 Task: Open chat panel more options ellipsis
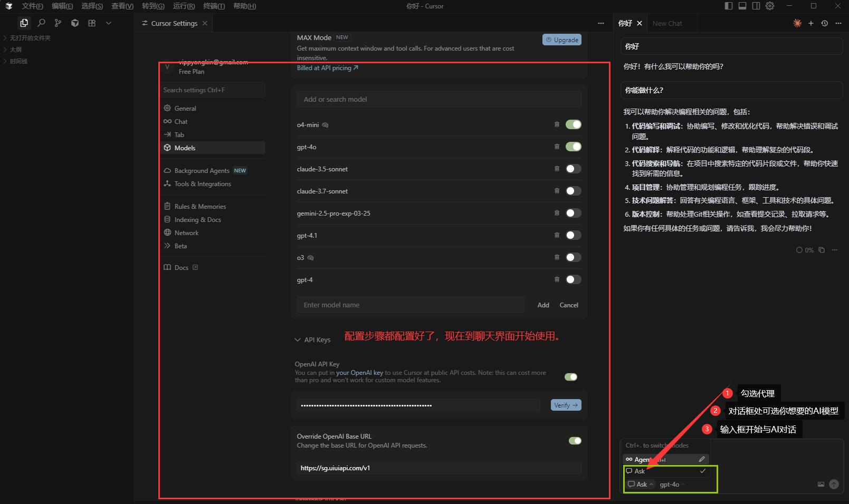pos(838,23)
